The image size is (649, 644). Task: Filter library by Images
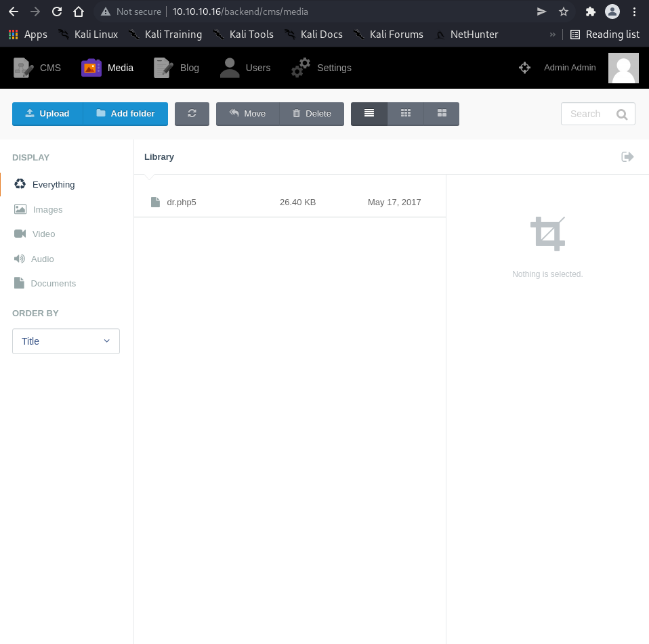(x=47, y=210)
